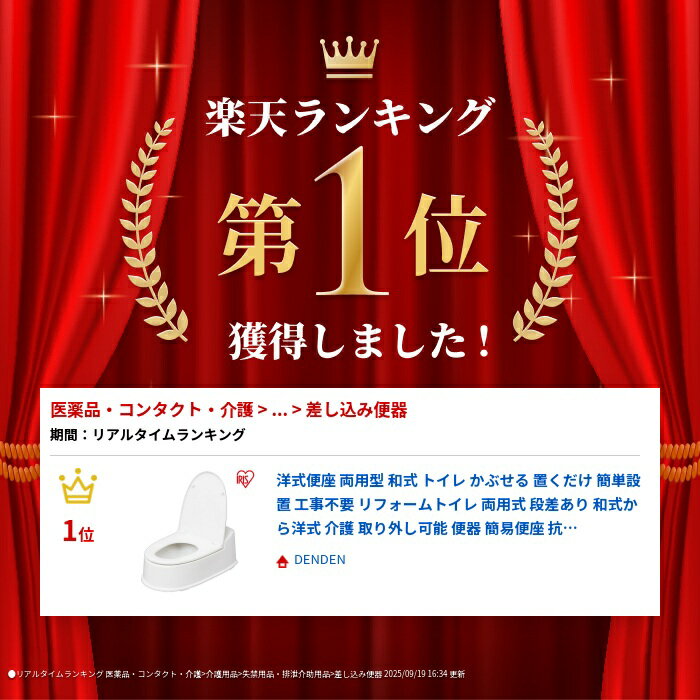The image size is (700, 700).
Task: Click the 医薬品・コンタクト・介護 category breadcrumb
Action: click(x=152, y=410)
